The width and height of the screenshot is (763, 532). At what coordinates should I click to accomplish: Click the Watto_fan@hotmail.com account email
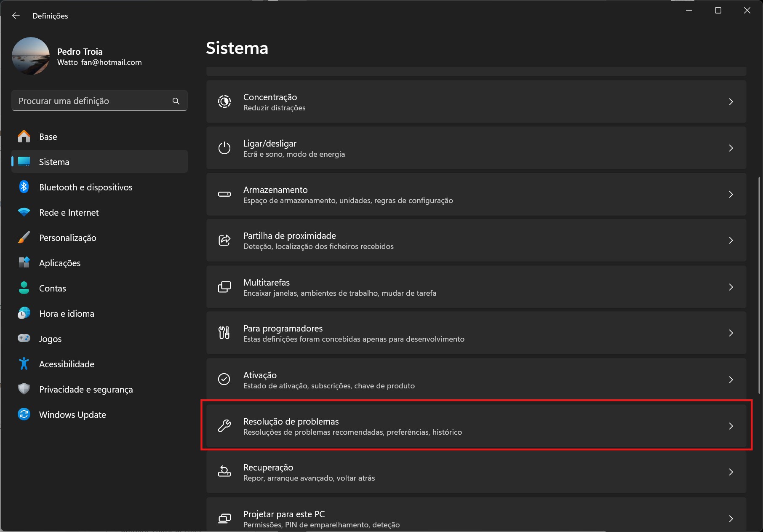click(x=99, y=62)
